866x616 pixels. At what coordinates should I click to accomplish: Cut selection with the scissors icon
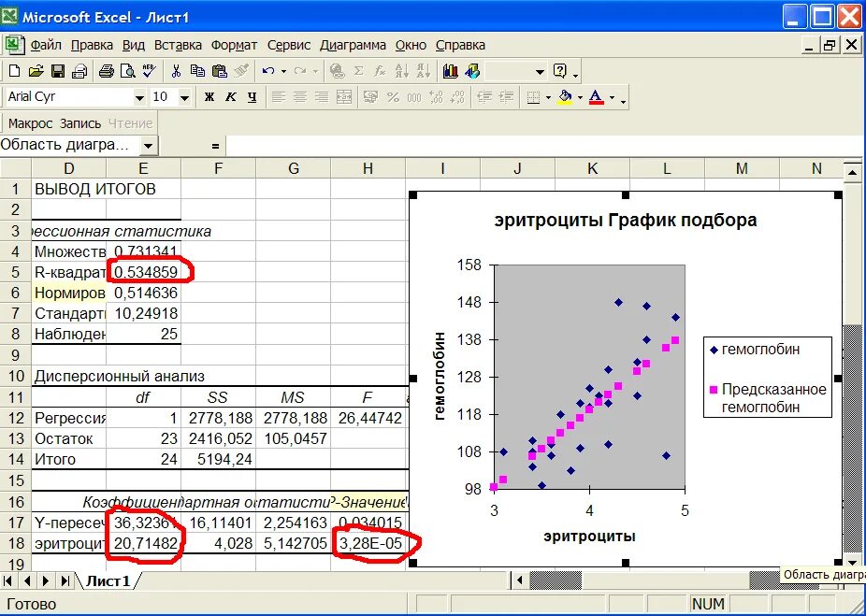tap(176, 71)
